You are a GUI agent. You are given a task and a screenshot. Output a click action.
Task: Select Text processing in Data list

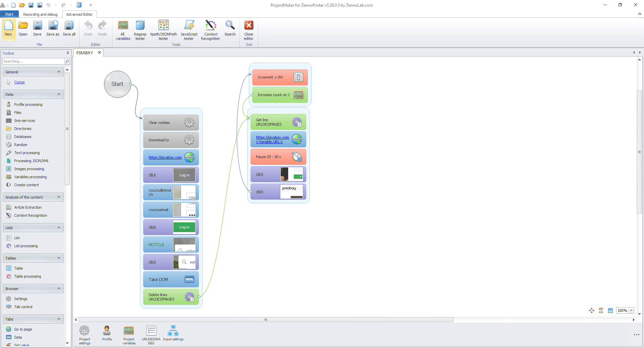coord(27,153)
